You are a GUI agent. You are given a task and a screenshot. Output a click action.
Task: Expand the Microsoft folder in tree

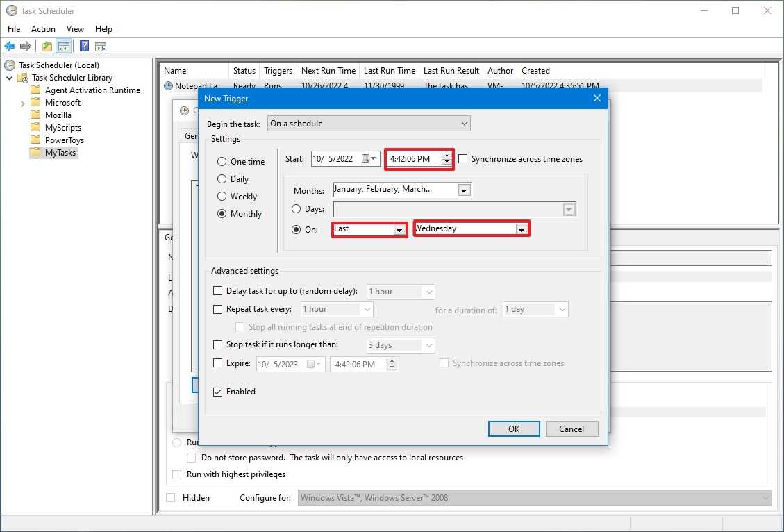pos(22,103)
